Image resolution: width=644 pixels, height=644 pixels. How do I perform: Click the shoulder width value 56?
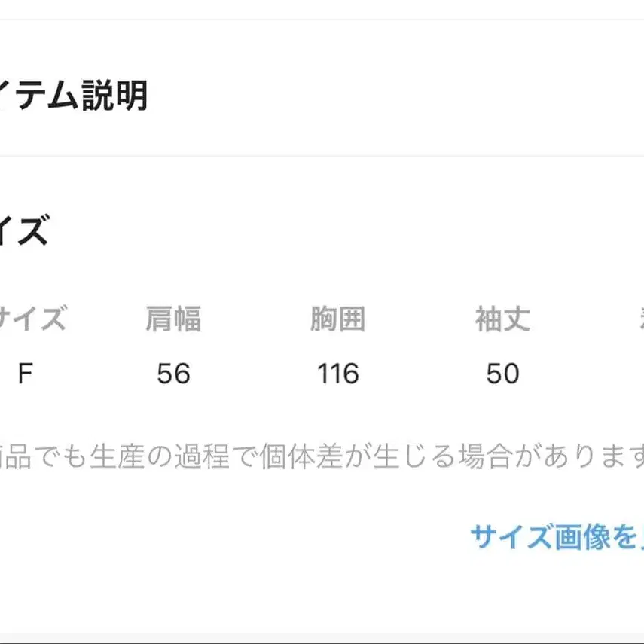(173, 374)
